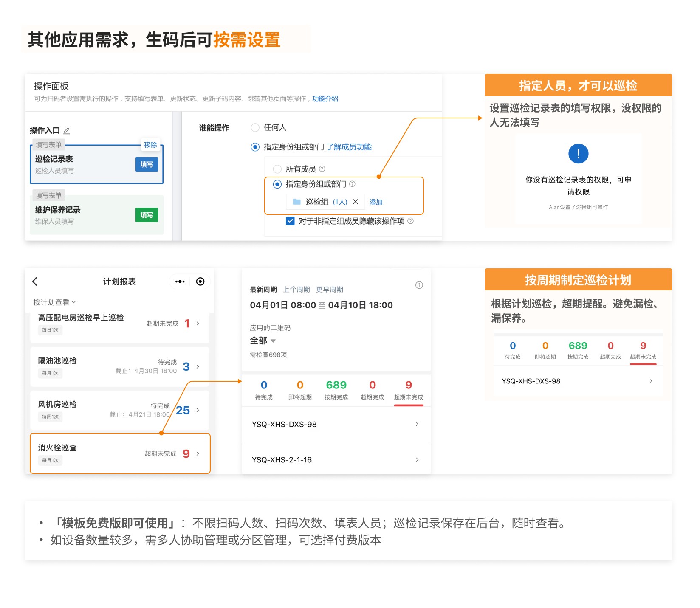The image size is (700, 608).
Task: Select 待完成 tab in right card
Action: tap(513, 350)
